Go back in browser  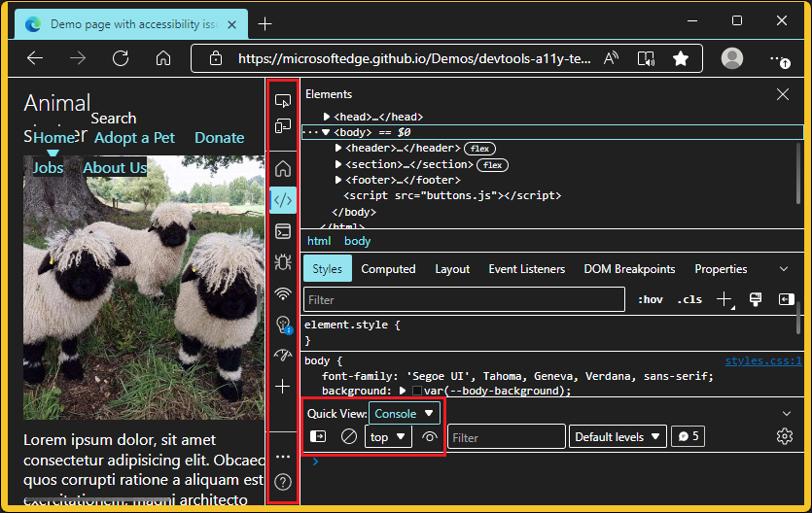(35, 58)
